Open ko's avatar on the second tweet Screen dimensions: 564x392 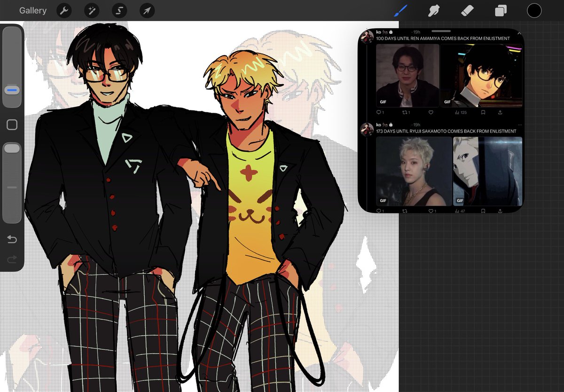367,129
